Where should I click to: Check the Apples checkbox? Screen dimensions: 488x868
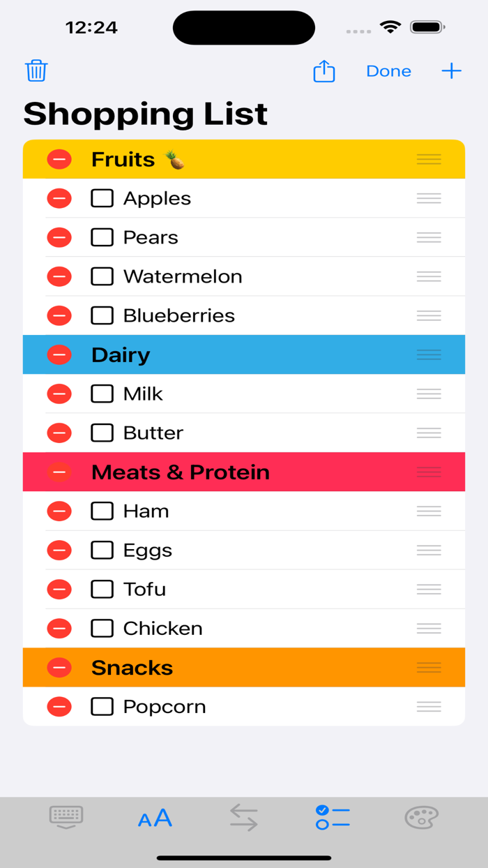(102, 198)
